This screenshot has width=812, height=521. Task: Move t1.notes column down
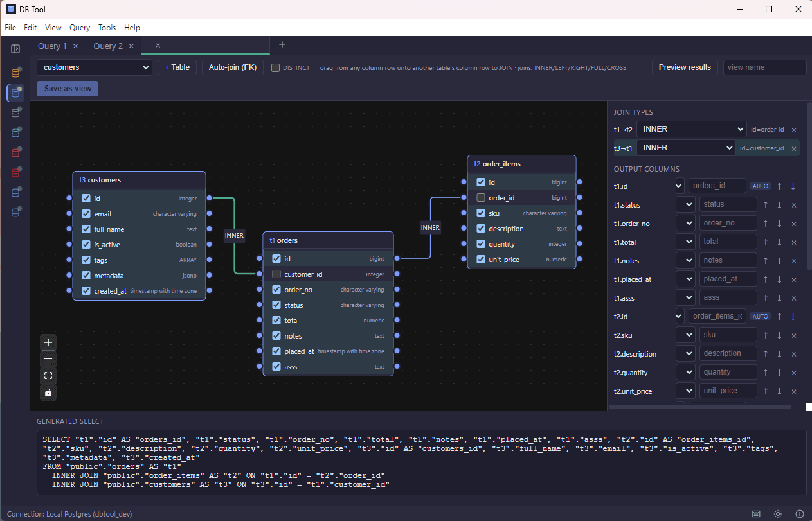tap(779, 261)
